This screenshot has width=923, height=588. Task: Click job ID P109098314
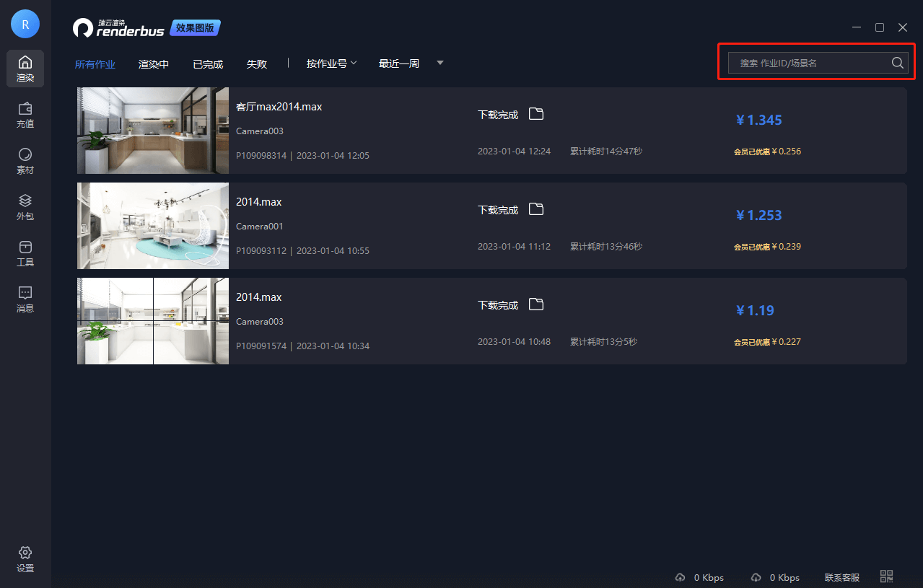pyautogui.click(x=261, y=156)
